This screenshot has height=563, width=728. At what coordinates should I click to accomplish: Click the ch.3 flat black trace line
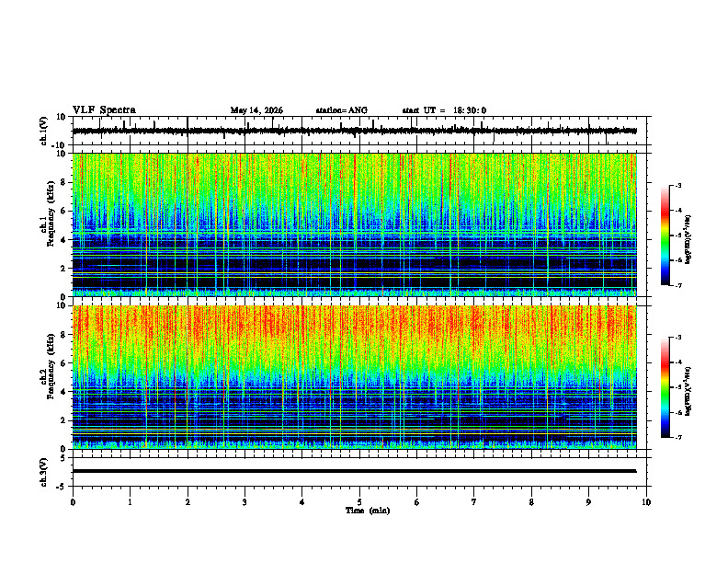click(354, 471)
